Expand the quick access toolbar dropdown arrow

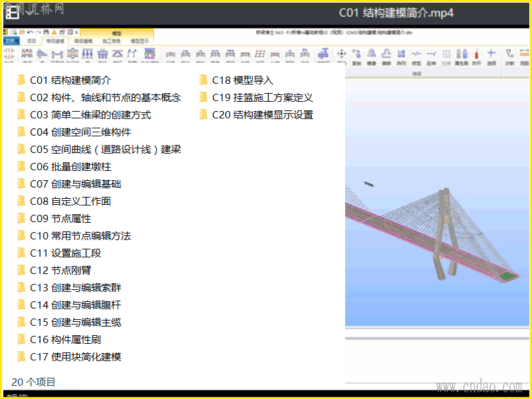click(77, 32)
